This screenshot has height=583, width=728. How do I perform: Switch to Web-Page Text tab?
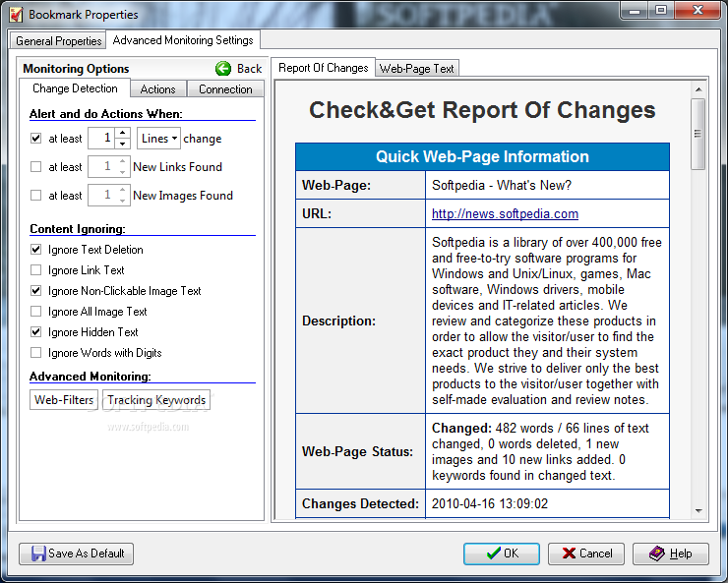pyautogui.click(x=416, y=69)
